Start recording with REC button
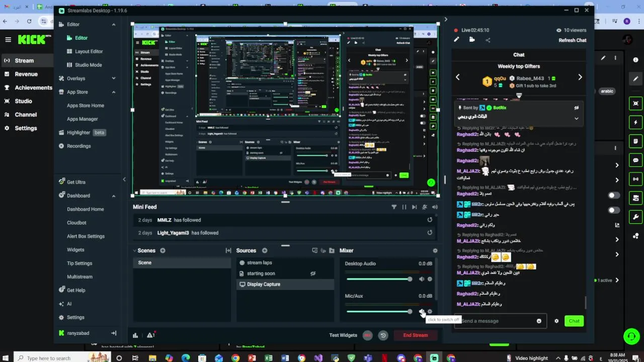Image resolution: width=644 pixels, height=362 pixels. [368, 335]
